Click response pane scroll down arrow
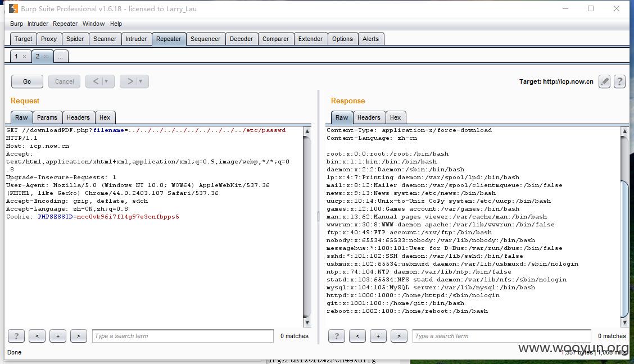Image resolution: width=634 pixels, height=364 pixels. pyautogui.click(x=624, y=322)
